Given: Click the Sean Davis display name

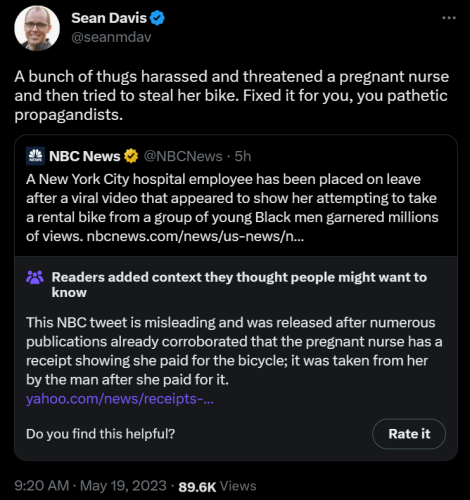Looking at the screenshot, I should click(x=109, y=18).
